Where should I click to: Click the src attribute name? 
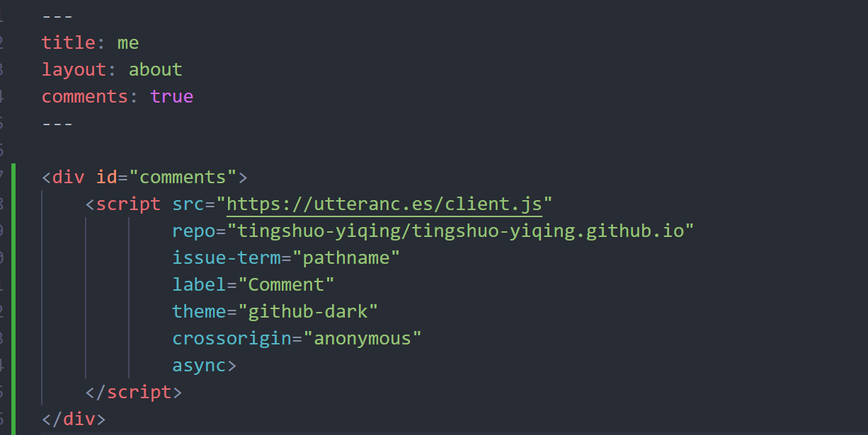(x=188, y=204)
